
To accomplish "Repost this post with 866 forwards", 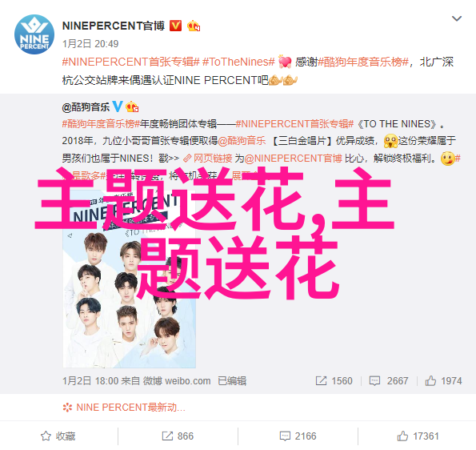I will (178, 436).
